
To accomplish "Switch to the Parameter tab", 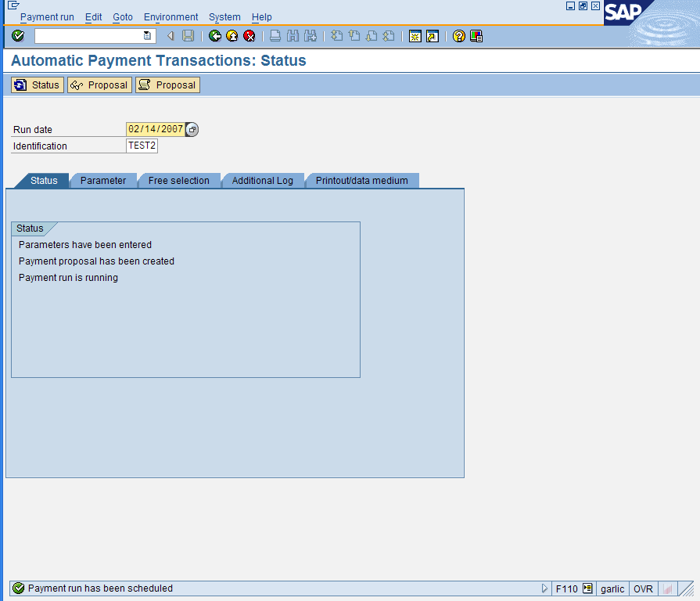I will point(103,180).
